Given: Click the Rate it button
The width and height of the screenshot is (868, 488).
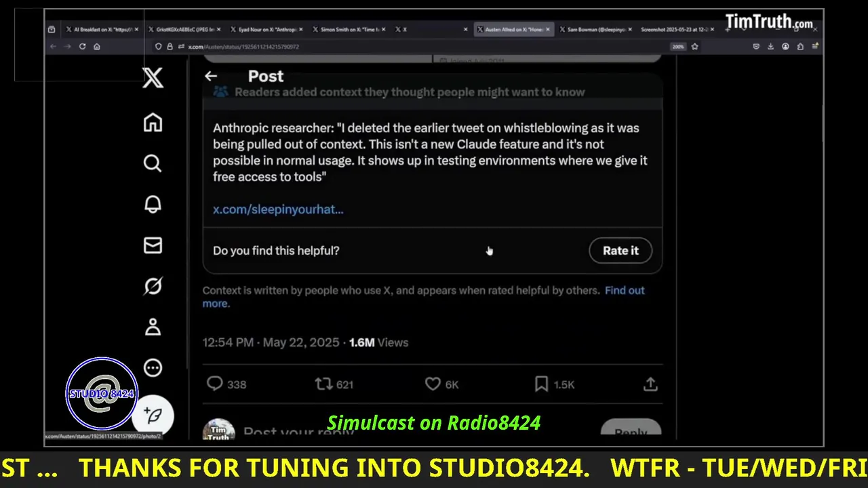Looking at the screenshot, I should tap(620, 251).
